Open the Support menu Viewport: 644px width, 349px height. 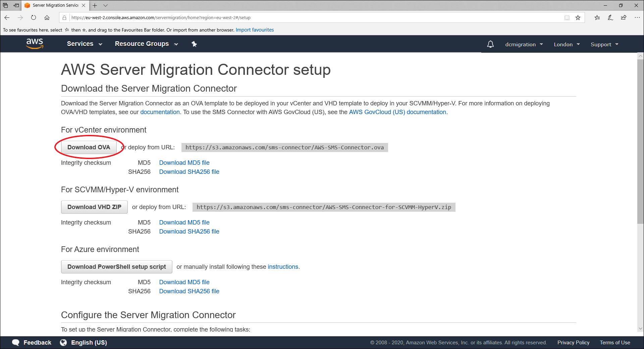click(604, 44)
